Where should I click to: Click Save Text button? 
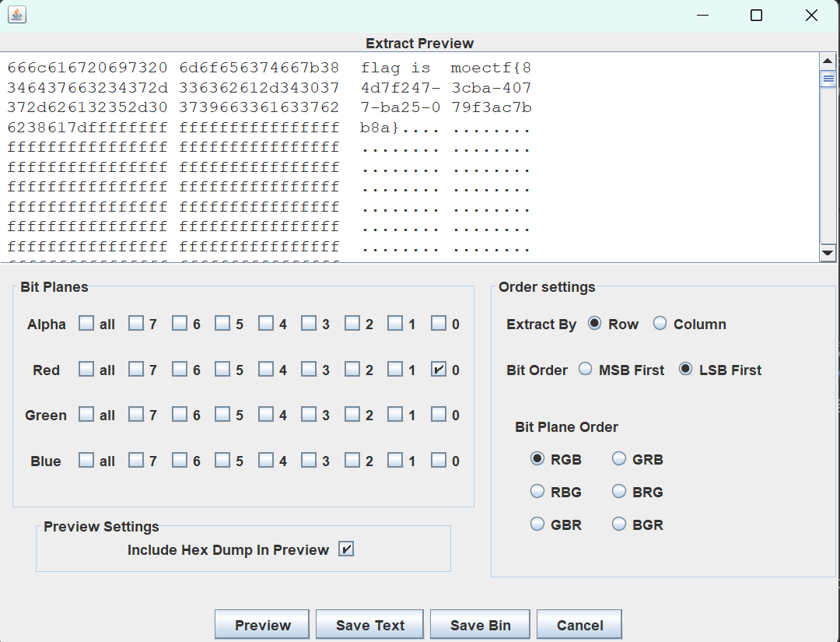[370, 625]
